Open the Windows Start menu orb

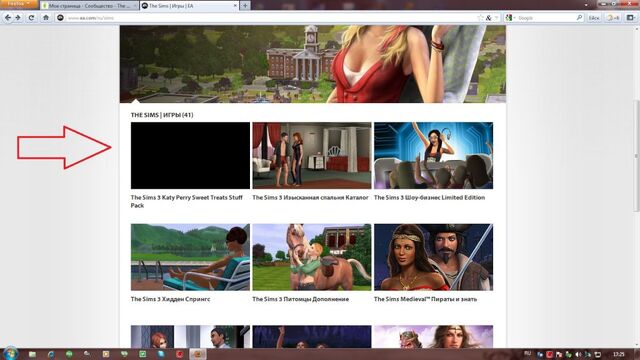[x=10, y=353]
